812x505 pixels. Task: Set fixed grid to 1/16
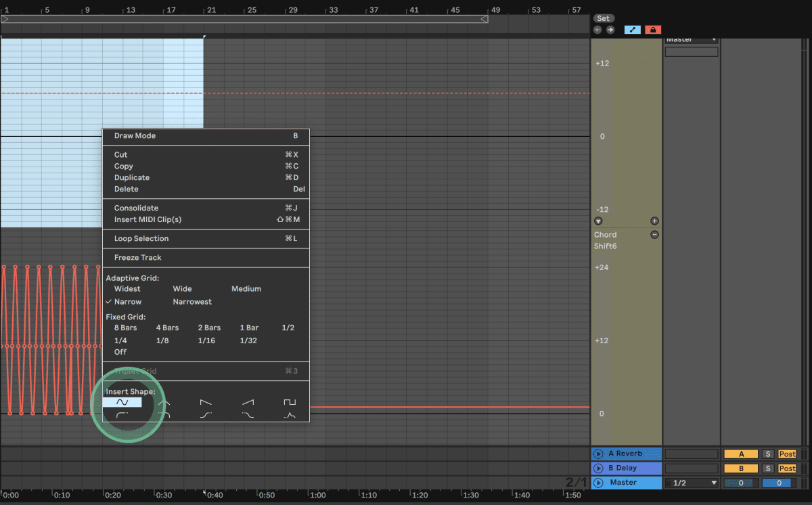pos(206,341)
